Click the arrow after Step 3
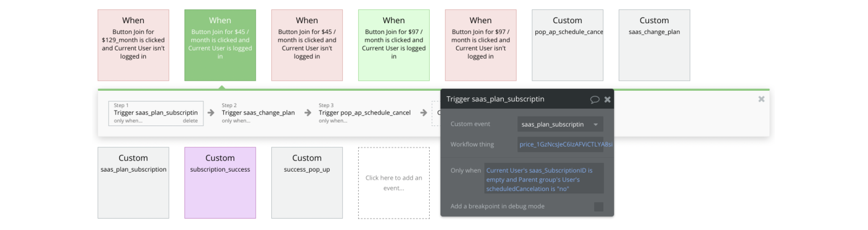This screenshot has height=230, width=868. pyautogui.click(x=424, y=113)
